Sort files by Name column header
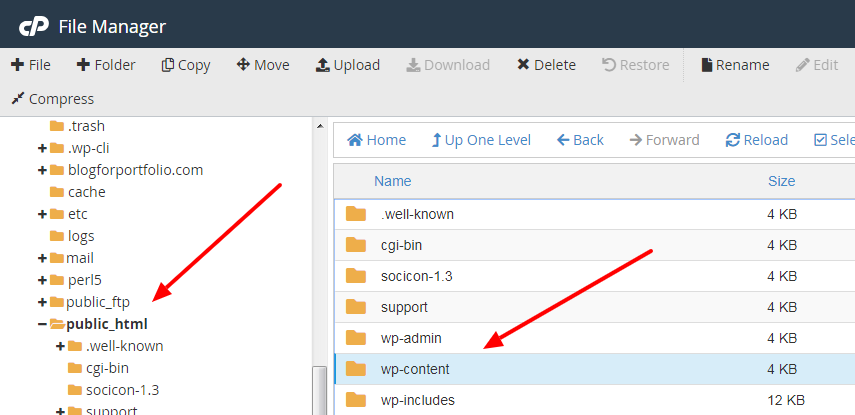The image size is (855, 415). 392,181
